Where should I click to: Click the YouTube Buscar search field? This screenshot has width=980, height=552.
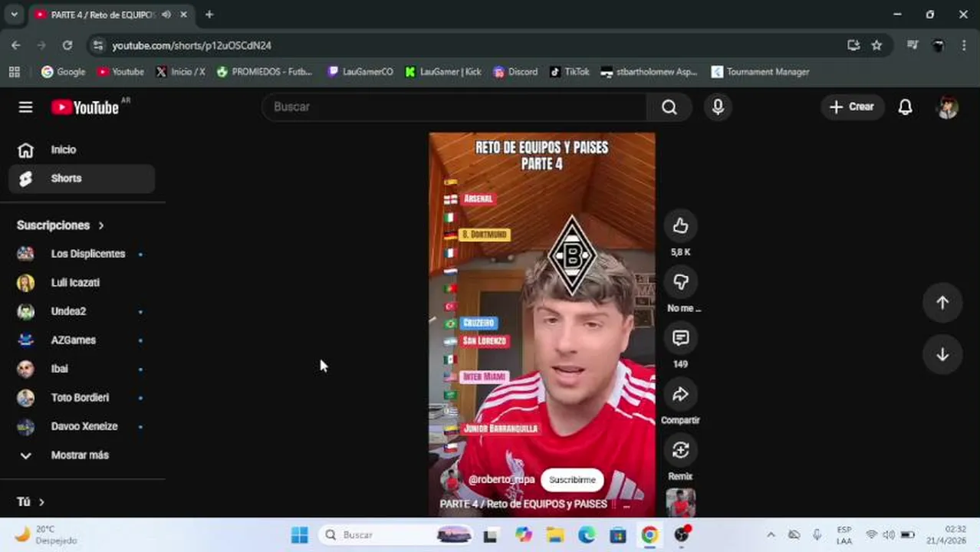coord(454,107)
